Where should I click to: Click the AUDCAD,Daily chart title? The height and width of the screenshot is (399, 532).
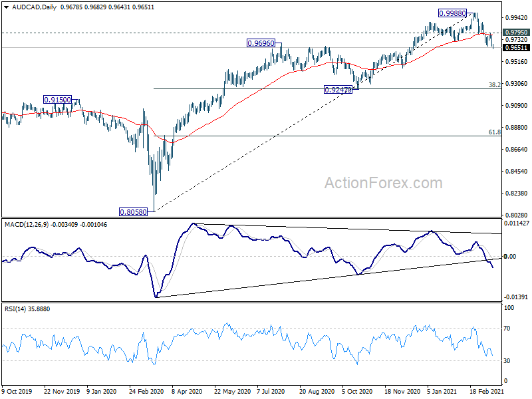point(35,7)
